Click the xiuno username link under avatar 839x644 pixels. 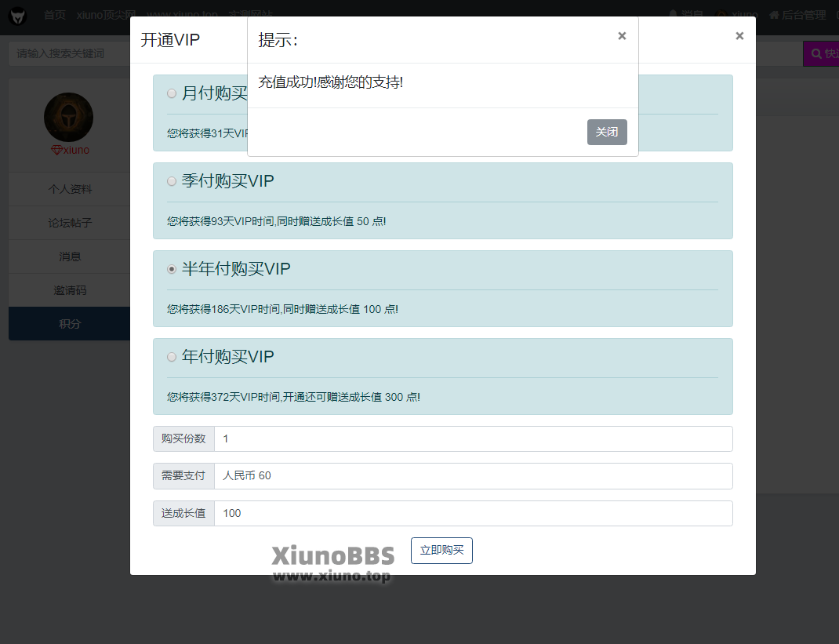click(x=77, y=150)
